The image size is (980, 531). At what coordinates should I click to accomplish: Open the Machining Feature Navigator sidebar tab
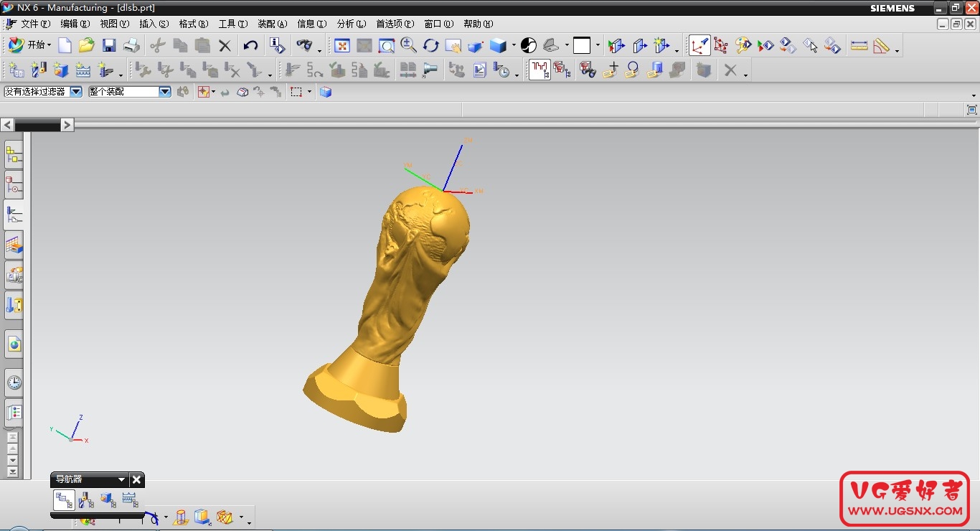point(14,245)
